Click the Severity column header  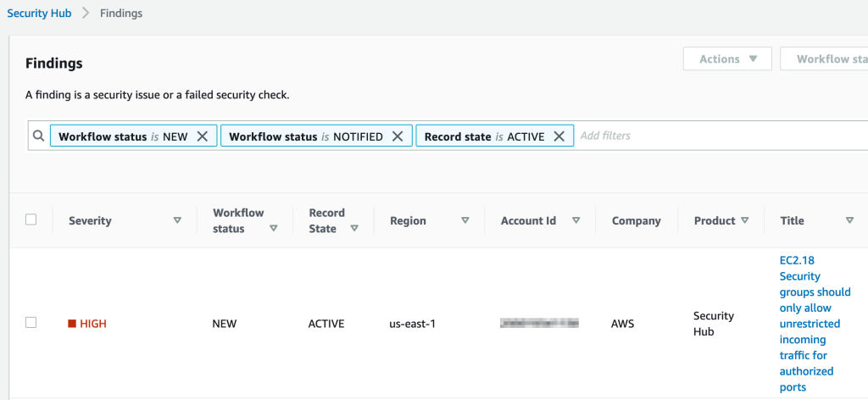point(90,220)
